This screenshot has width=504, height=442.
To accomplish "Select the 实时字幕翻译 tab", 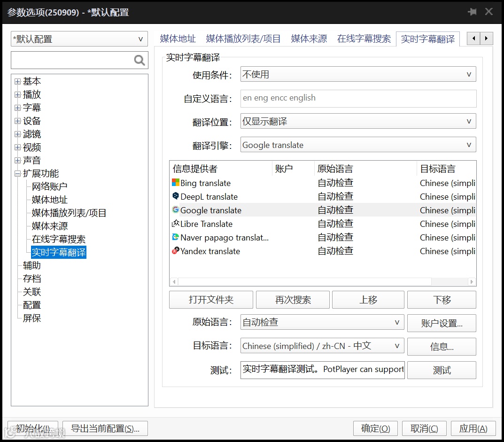I will point(428,39).
